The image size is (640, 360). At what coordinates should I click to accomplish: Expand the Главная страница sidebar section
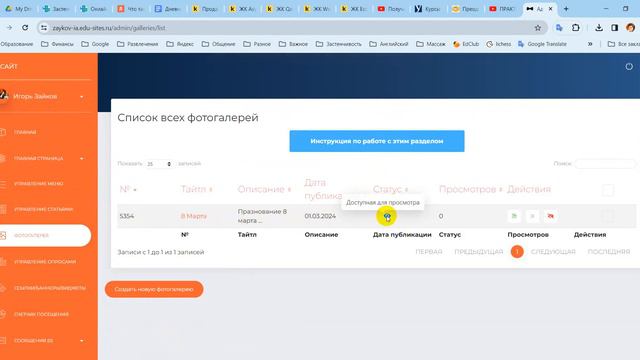pos(45,158)
